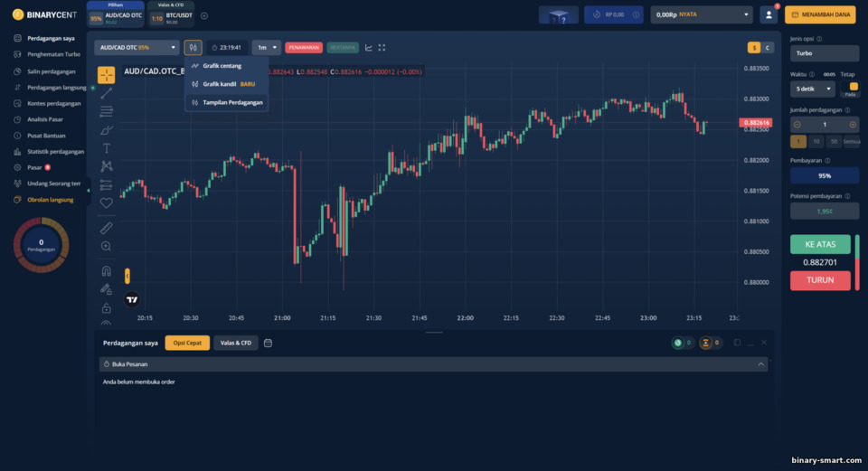
Task: Open Perdagangan saya in sidebar
Action: tap(51, 38)
